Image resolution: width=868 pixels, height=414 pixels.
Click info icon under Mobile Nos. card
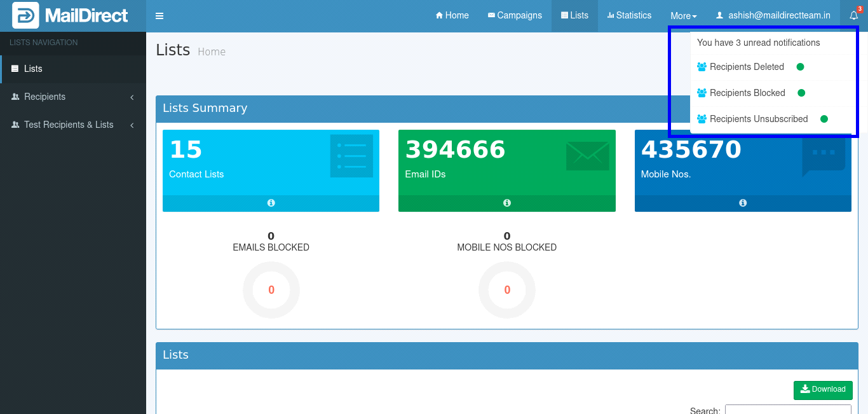(743, 203)
